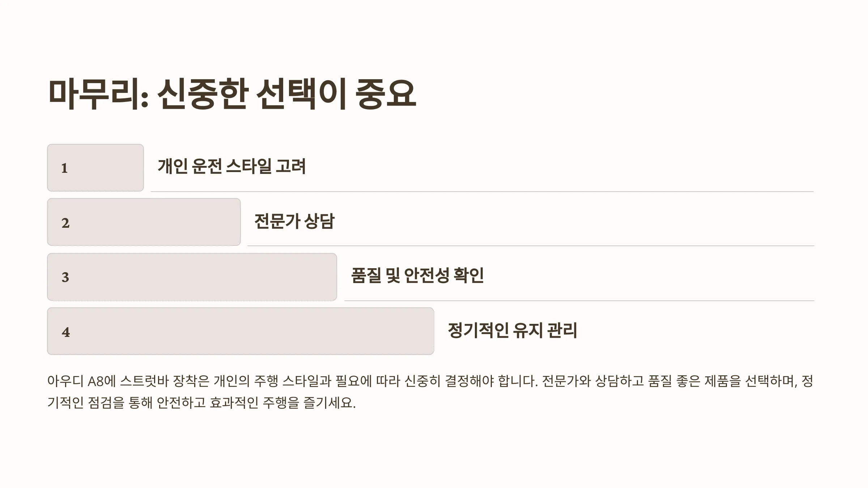
Task: Select the numbered box labeled 4
Action: (x=241, y=331)
